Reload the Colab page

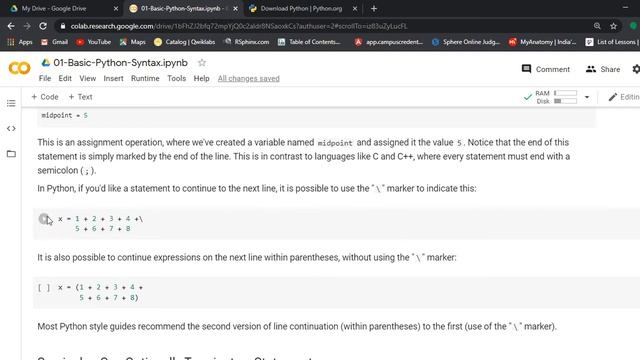[43, 26]
